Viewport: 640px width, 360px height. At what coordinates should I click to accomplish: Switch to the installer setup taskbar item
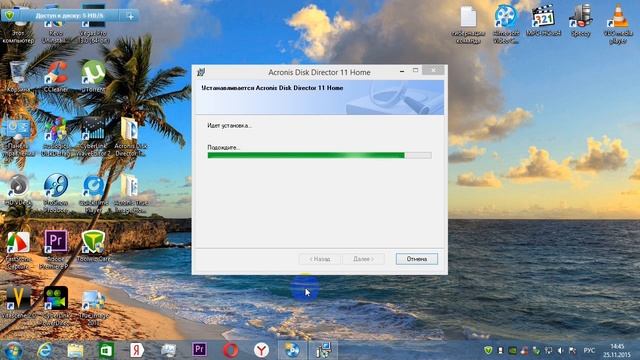(323, 350)
